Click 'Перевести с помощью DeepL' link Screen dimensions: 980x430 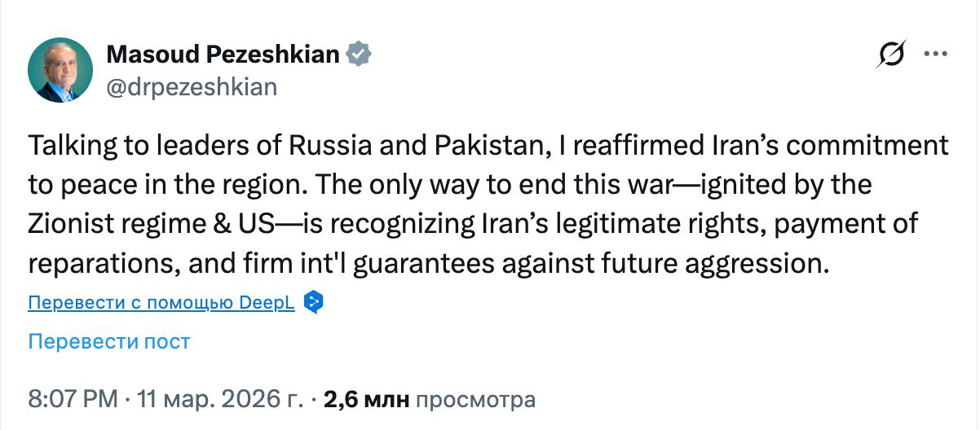[161, 304]
